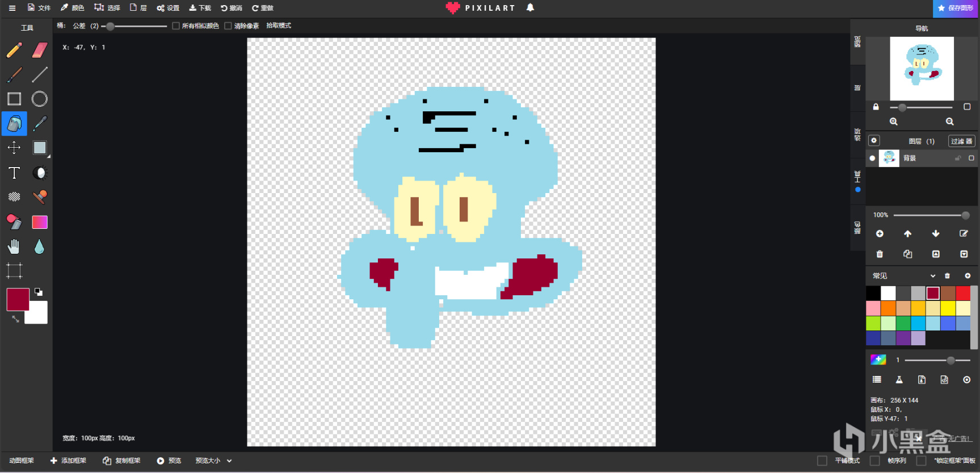Zoom out using the navigator magnifier
This screenshot has height=473, width=980.
click(x=950, y=122)
